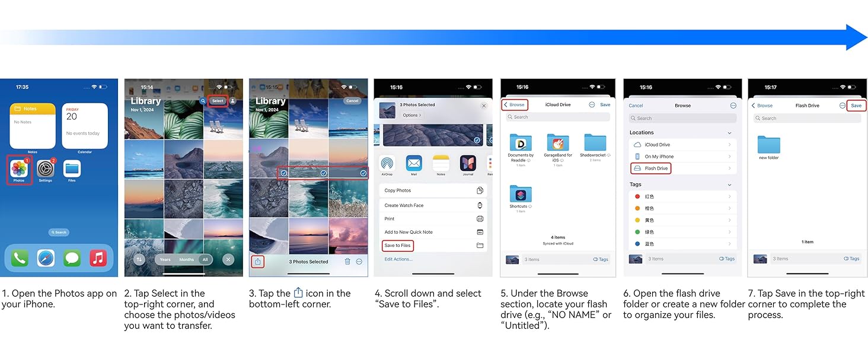This screenshot has height=356, width=868.
Task: Tap Save on the Flash Drive screen
Action: tap(856, 106)
